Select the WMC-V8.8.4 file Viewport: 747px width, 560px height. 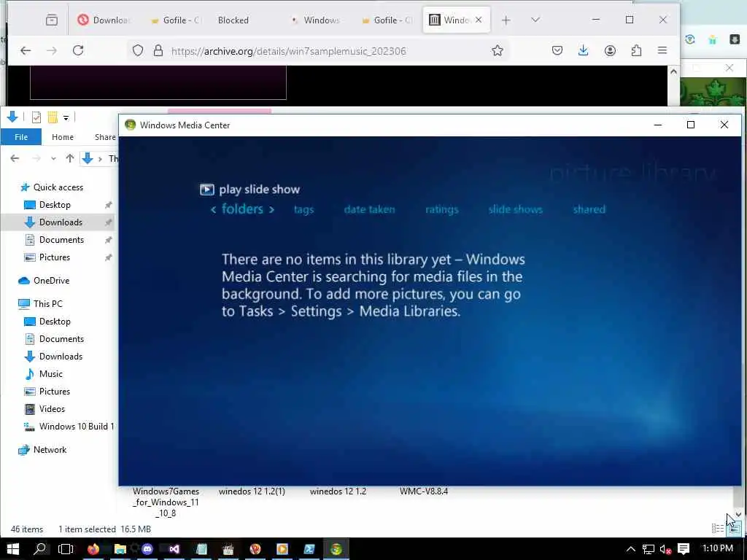tap(424, 491)
